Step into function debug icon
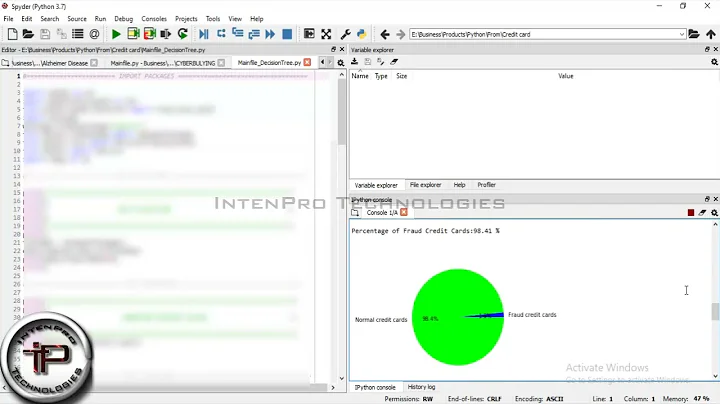This screenshot has height=404, width=720. 237,34
